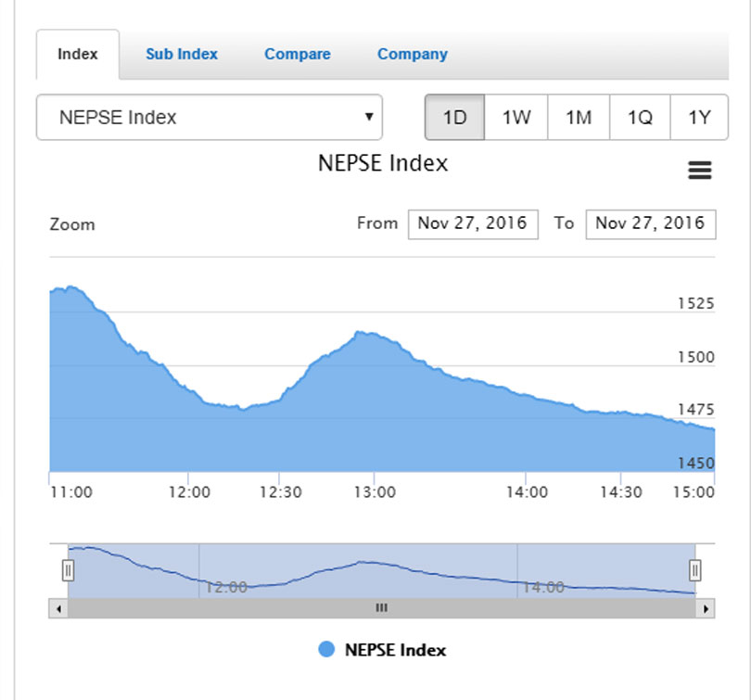
Task: Click the Zoom label text
Action: (x=72, y=224)
